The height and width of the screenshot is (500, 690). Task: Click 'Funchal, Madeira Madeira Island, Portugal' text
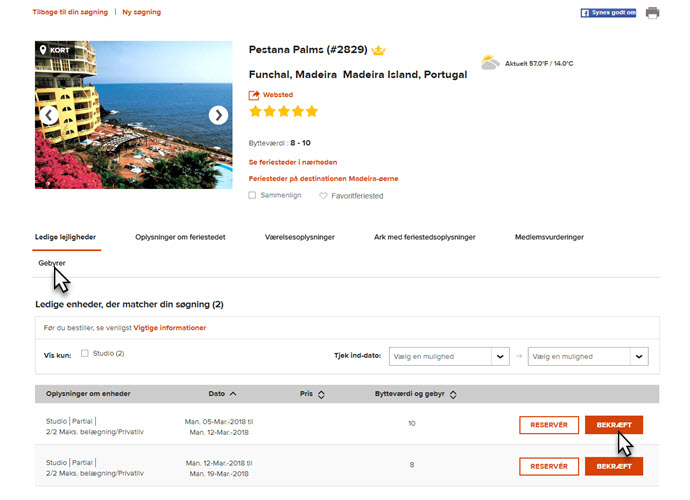pos(358,75)
